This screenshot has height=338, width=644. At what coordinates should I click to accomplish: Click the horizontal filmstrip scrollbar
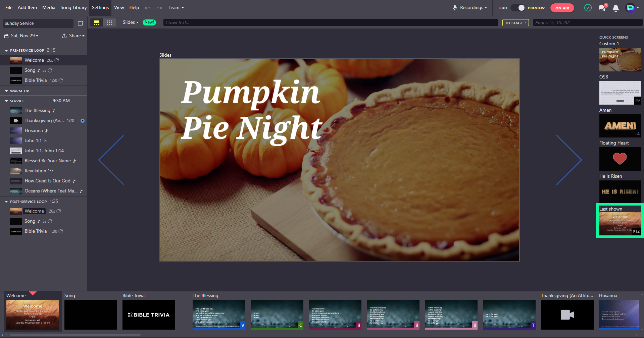click(75, 335)
